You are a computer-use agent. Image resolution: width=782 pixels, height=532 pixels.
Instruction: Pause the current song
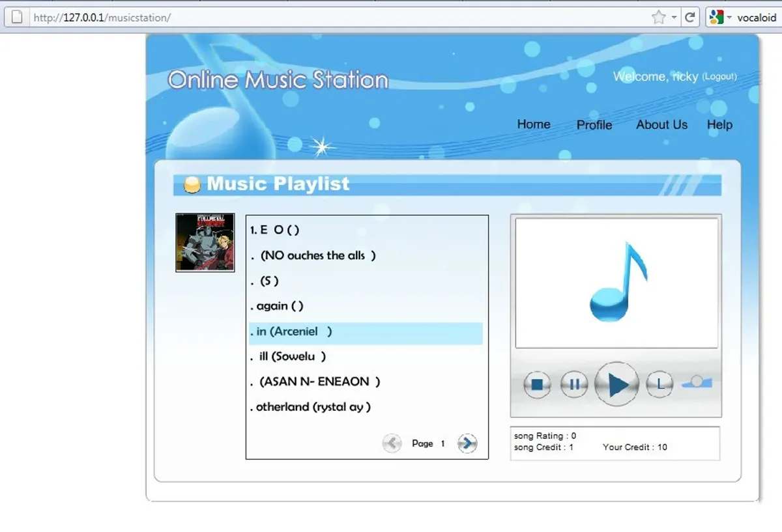click(x=574, y=385)
